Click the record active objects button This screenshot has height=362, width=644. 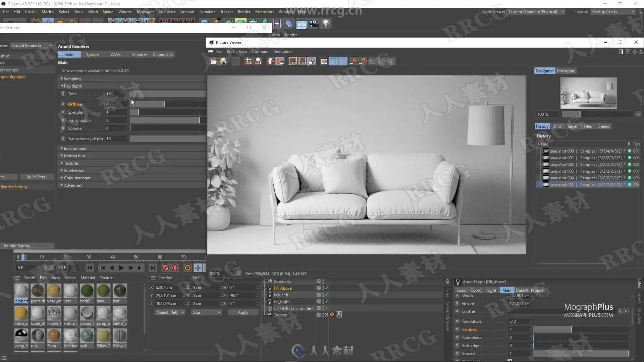pyautogui.click(x=165, y=268)
